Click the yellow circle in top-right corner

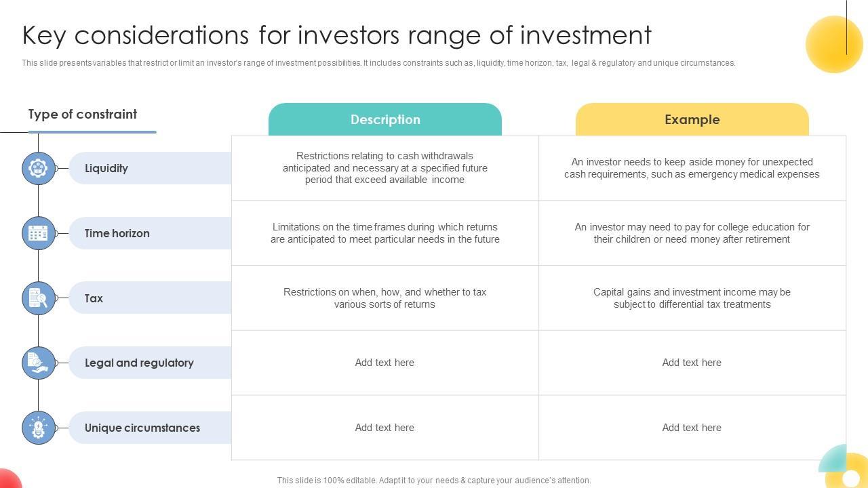click(x=833, y=44)
